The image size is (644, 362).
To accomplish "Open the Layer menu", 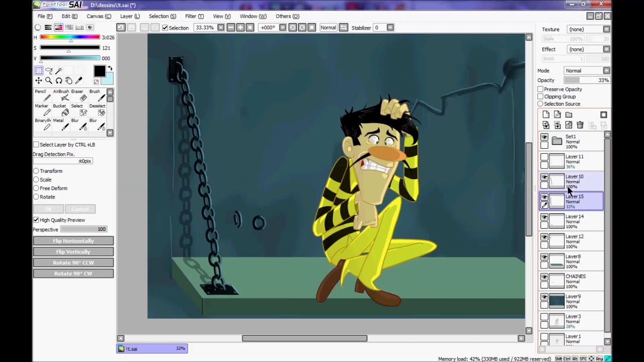I will 130,16.
